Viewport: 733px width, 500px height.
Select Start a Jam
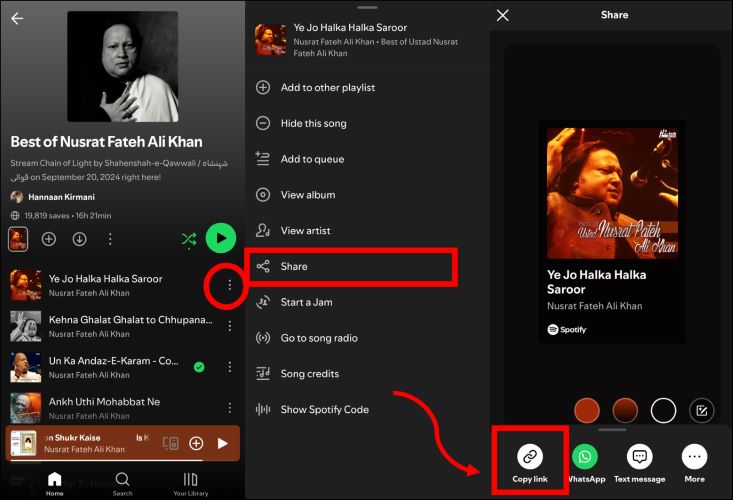point(366,302)
